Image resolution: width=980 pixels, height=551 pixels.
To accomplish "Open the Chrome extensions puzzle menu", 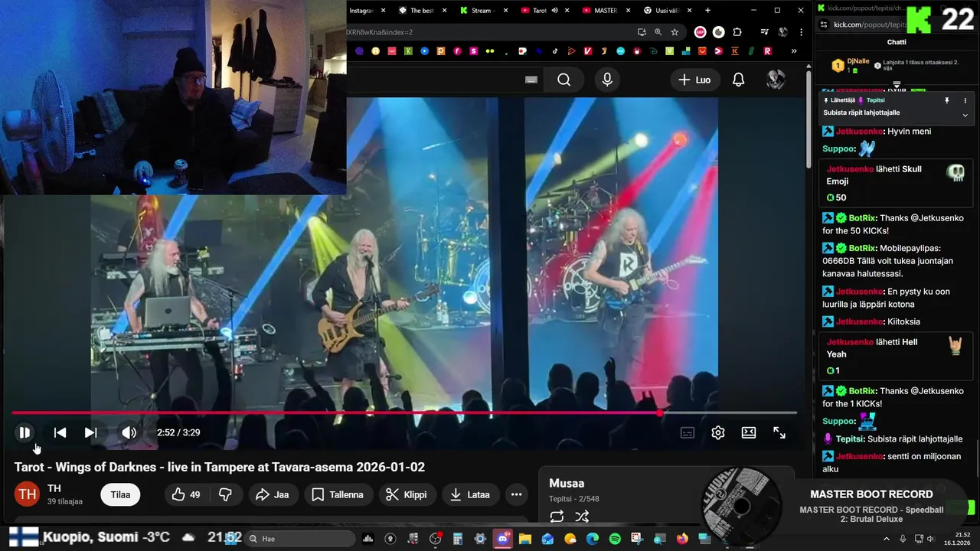I will 737,32.
